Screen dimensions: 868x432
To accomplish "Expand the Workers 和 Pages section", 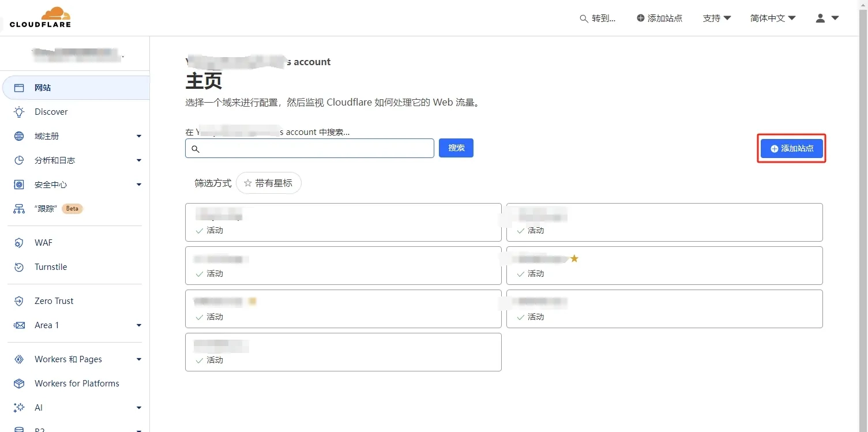I will pyautogui.click(x=139, y=359).
